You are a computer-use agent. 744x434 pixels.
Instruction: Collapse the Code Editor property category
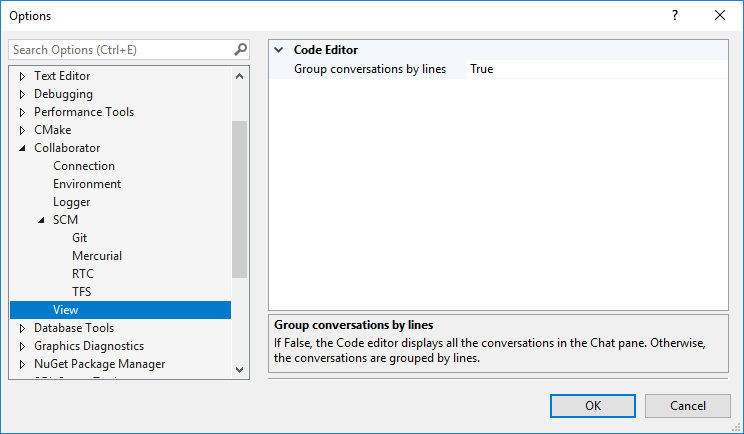click(x=278, y=50)
